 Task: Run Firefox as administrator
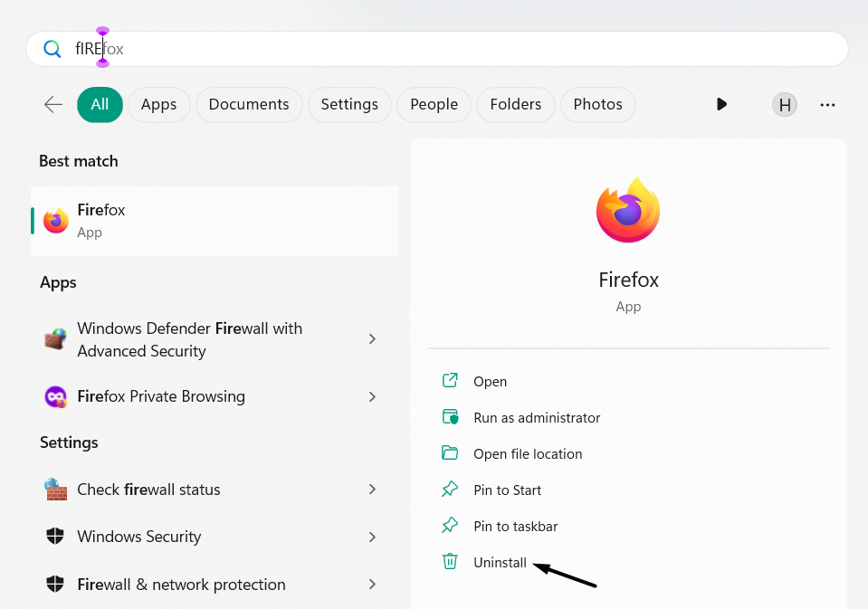point(537,418)
